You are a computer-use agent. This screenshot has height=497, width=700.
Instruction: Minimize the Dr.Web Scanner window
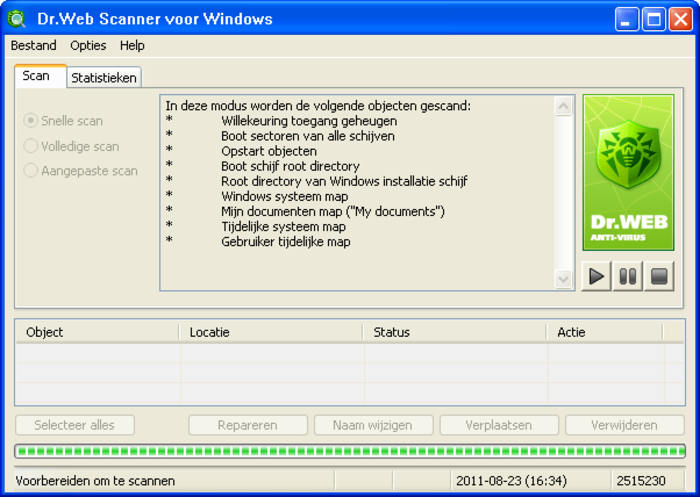pos(626,19)
